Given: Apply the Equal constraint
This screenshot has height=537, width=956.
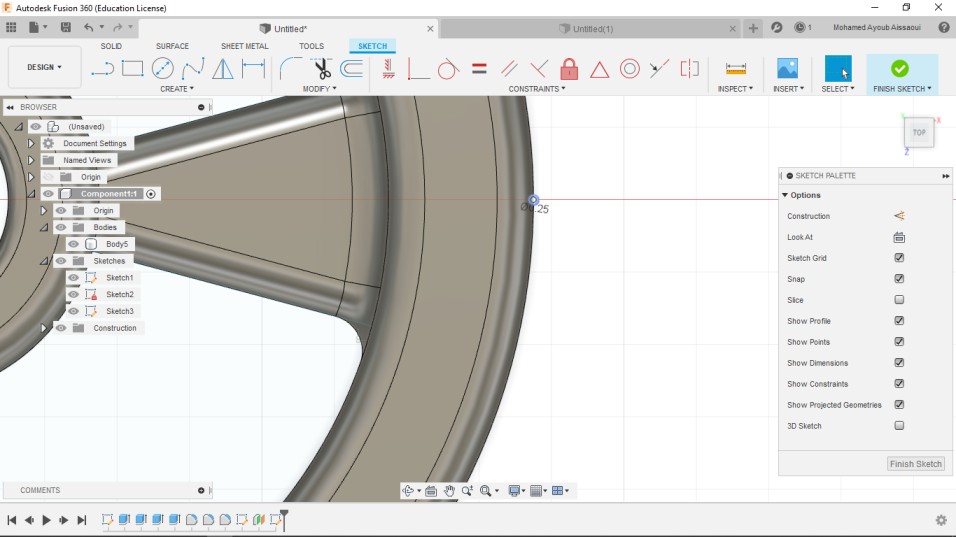Looking at the screenshot, I should [479, 69].
